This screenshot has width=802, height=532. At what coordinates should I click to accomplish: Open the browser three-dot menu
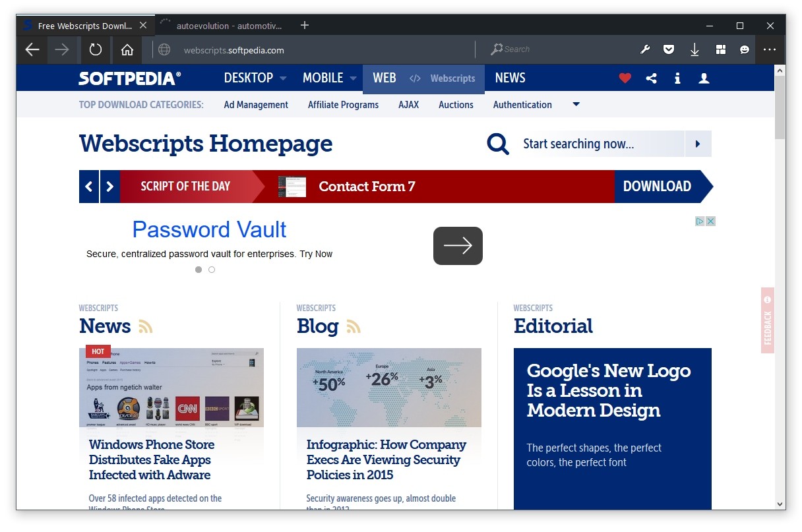click(x=770, y=49)
